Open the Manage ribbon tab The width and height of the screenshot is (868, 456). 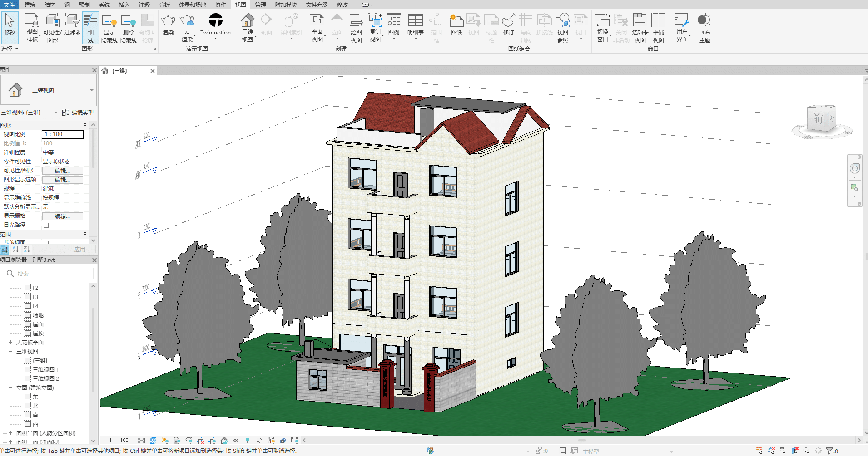[260, 5]
